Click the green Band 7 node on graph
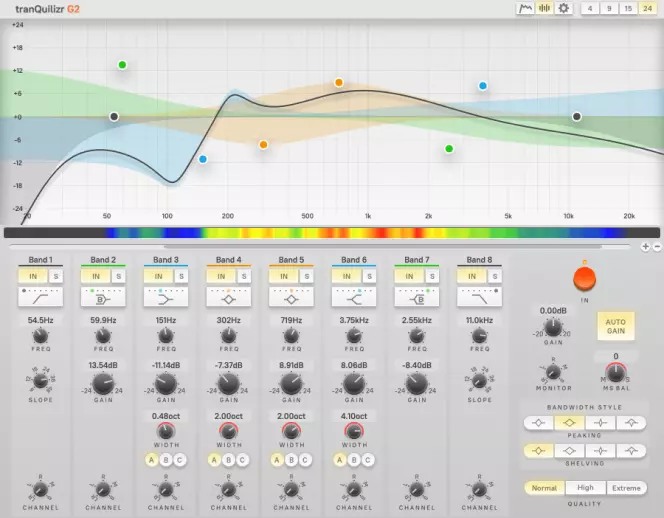This screenshot has height=518, width=664. (449, 149)
